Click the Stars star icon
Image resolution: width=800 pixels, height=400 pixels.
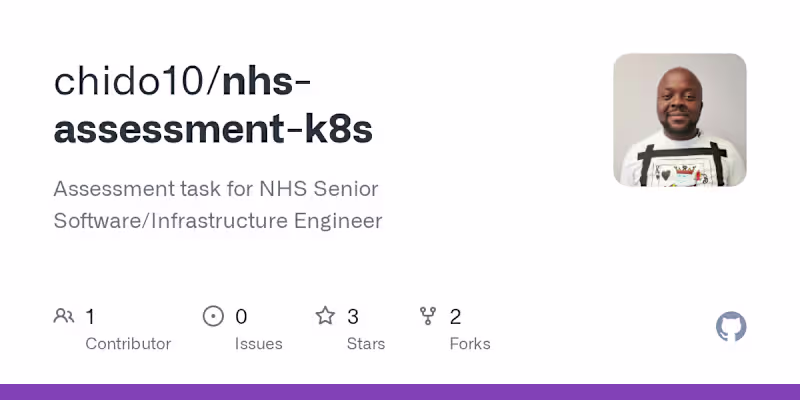point(325,317)
